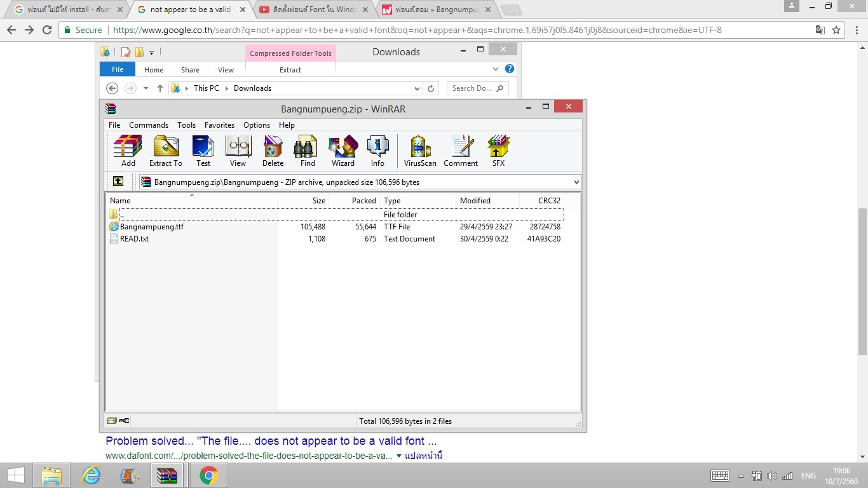Image resolution: width=868 pixels, height=488 pixels.
Task: Sort files by the Modified column
Action: [488, 201]
